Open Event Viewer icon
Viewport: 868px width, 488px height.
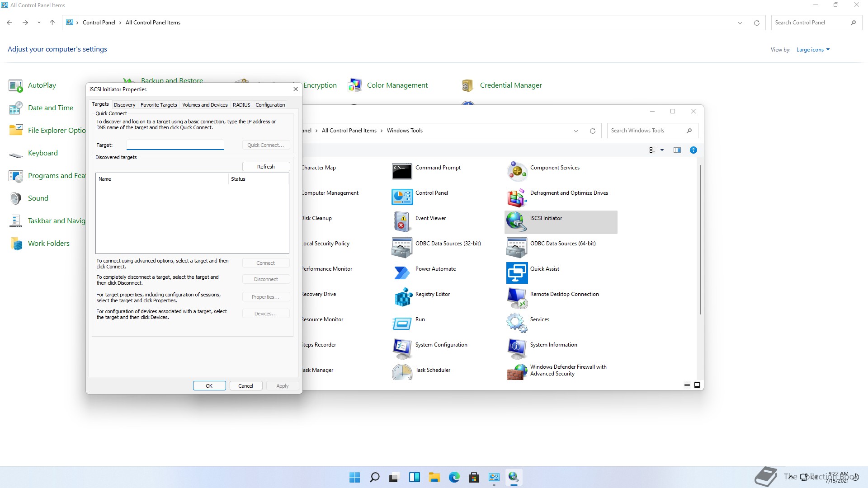click(402, 222)
